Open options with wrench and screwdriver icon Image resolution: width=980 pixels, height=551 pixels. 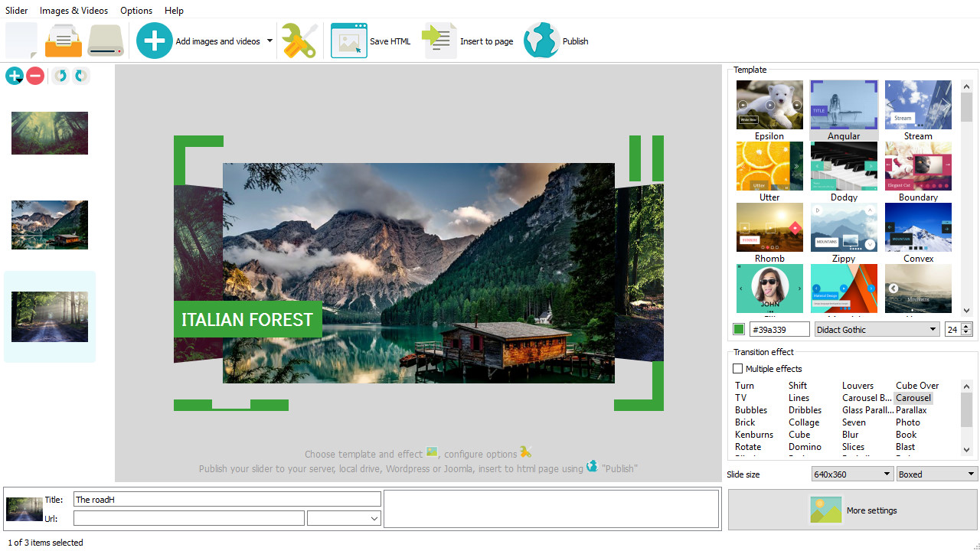[299, 41]
